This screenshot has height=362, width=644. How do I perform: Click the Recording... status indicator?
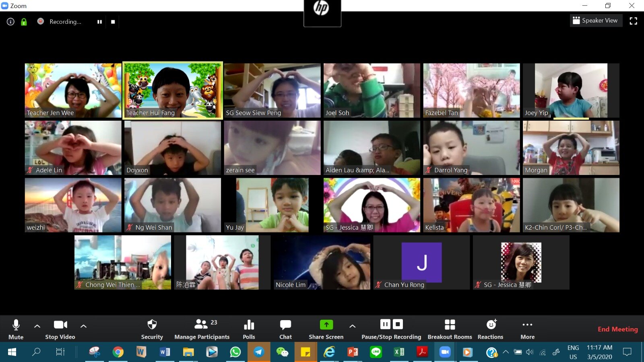[59, 22]
